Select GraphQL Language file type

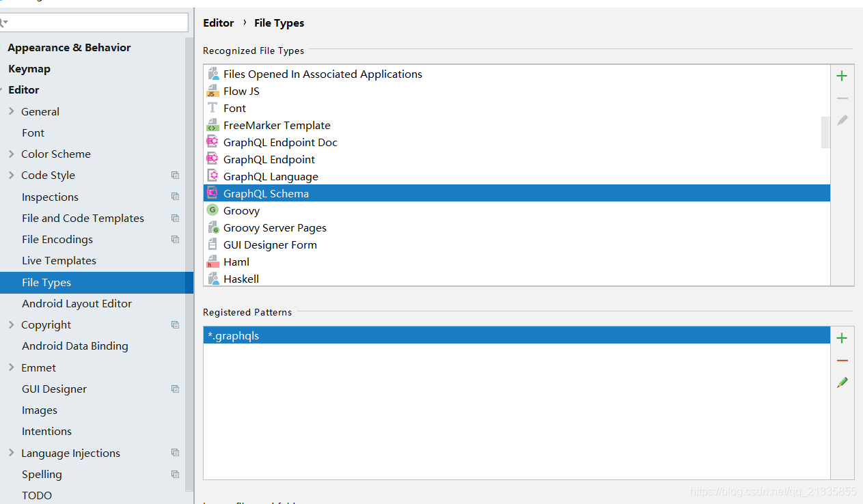tap(517, 176)
